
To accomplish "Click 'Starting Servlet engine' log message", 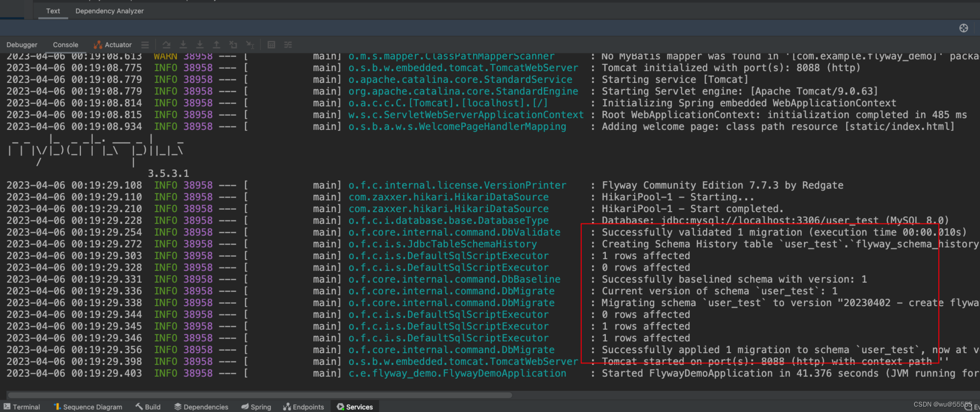I will [740, 91].
